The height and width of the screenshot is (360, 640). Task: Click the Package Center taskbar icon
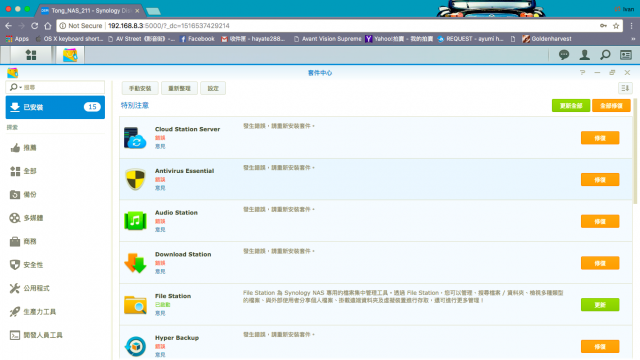[70, 55]
